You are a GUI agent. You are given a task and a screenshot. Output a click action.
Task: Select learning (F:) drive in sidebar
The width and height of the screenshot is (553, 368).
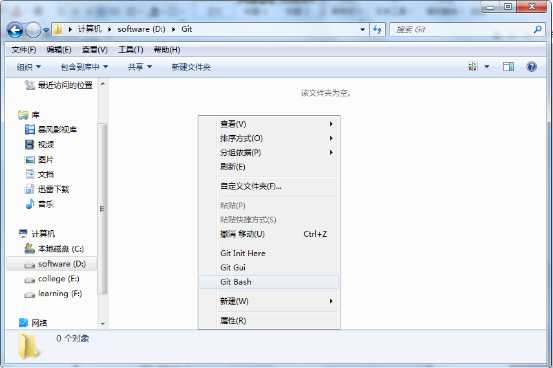point(53,294)
